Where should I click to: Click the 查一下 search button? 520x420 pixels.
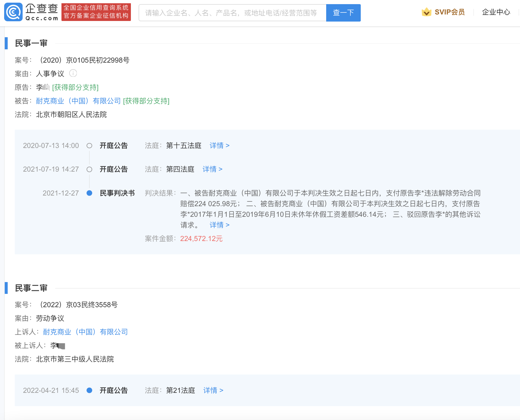343,13
